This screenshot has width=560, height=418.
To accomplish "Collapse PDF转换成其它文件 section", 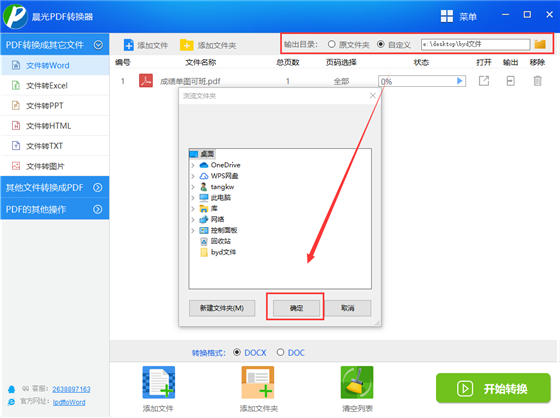I will tap(98, 45).
